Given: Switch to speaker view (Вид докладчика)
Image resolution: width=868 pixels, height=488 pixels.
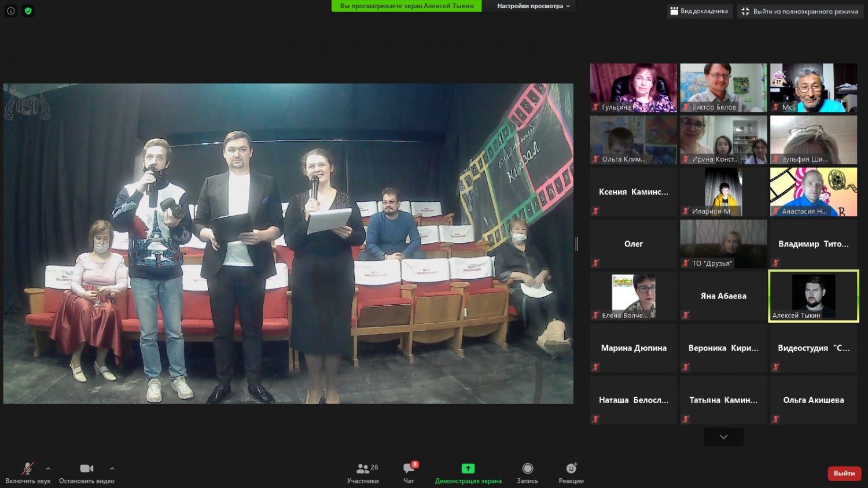Looking at the screenshot, I should click(699, 11).
